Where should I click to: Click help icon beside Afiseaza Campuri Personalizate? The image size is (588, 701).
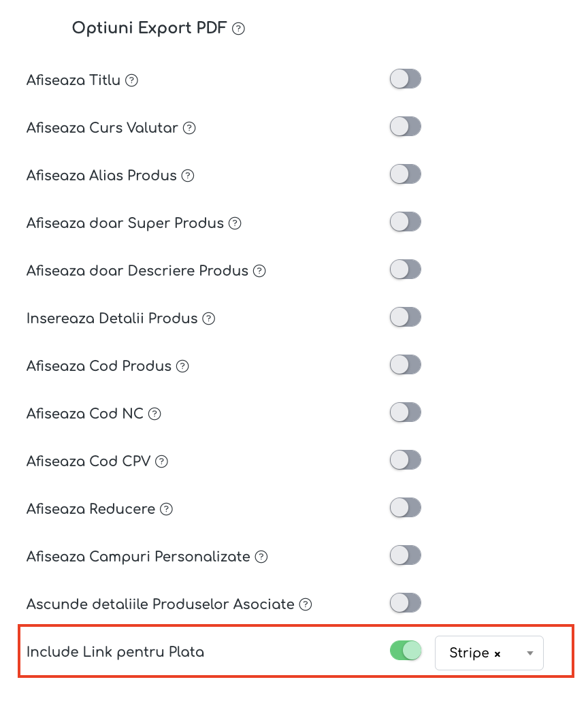coord(261,557)
